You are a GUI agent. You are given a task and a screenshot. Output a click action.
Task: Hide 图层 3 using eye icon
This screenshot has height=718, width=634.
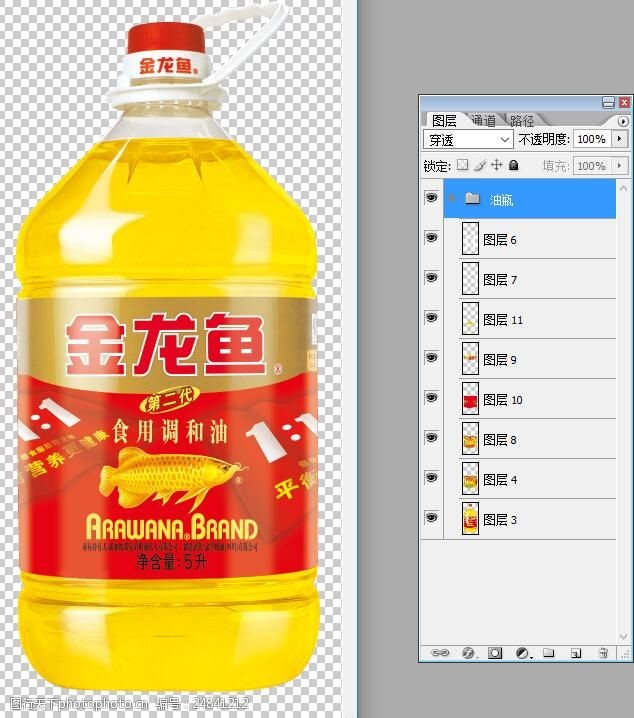pos(431,517)
